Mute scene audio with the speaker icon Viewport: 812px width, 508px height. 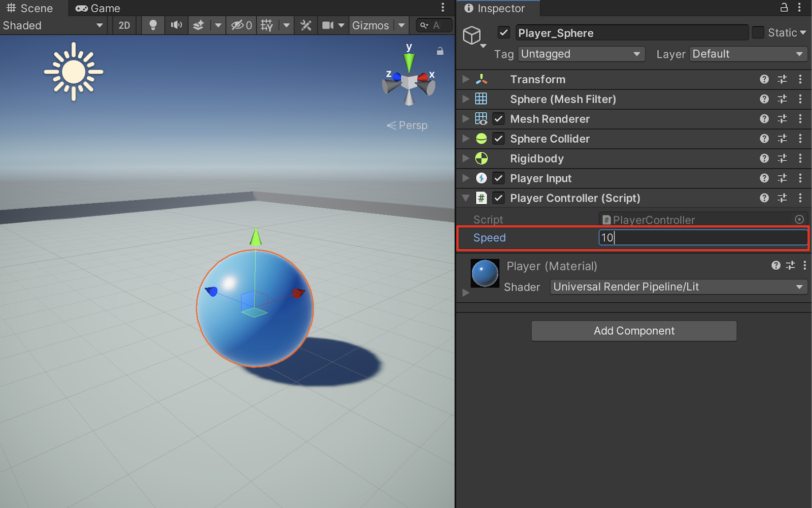[x=176, y=25]
